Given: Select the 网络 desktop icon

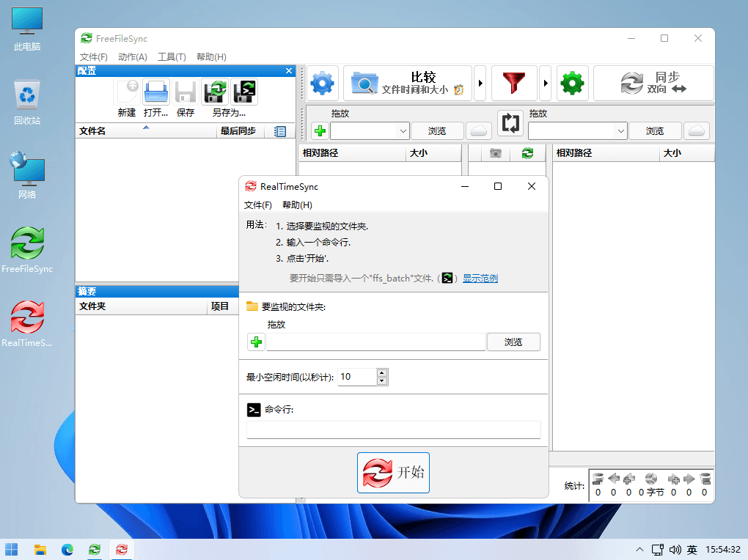Looking at the screenshot, I should click(x=27, y=175).
